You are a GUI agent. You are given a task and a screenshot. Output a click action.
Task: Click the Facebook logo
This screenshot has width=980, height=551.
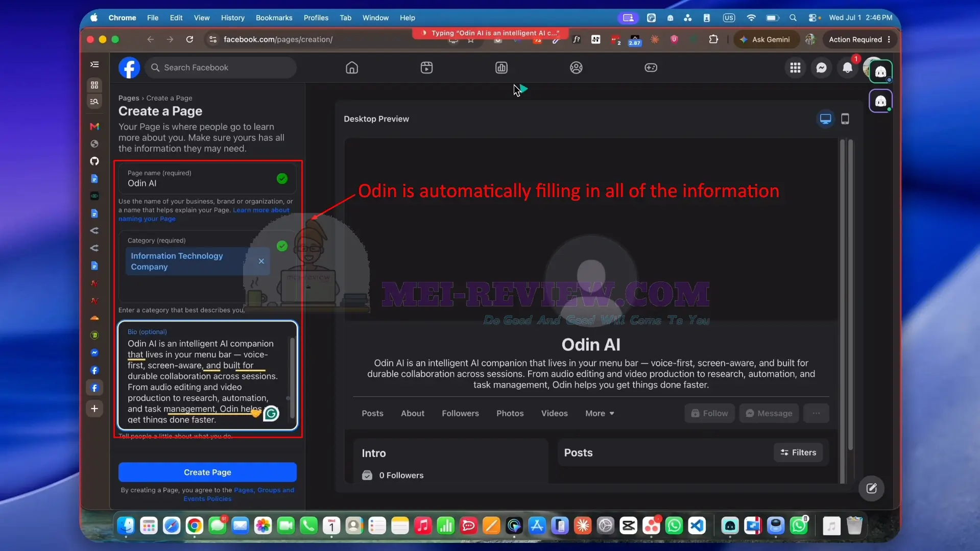click(129, 67)
